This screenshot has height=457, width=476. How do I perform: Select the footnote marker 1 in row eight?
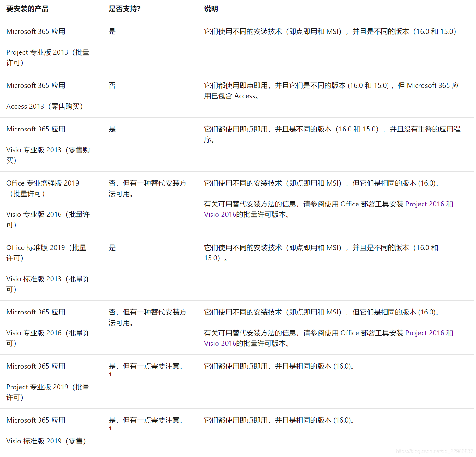point(110,428)
